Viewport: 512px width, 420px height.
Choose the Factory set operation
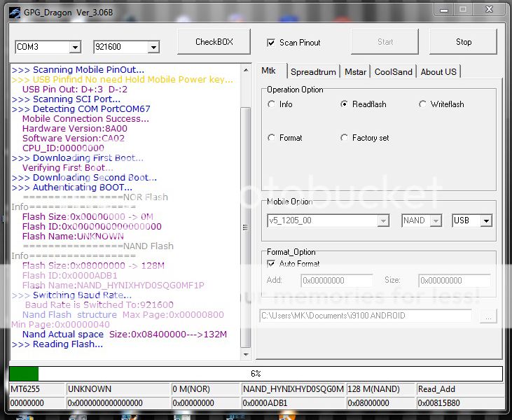click(345, 138)
